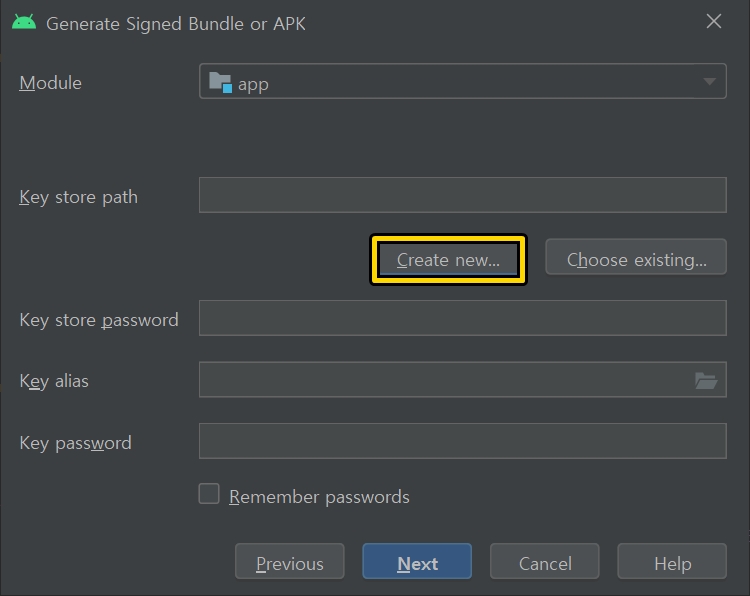
Task: Click the app module folder icon
Action: [221, 82]
